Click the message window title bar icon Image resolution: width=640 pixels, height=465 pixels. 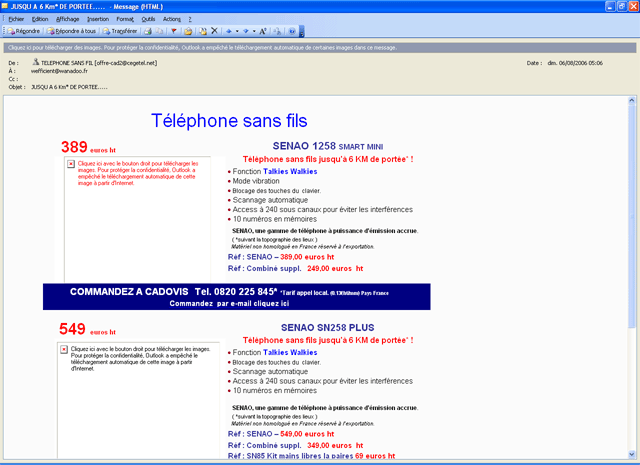point(5,6)
